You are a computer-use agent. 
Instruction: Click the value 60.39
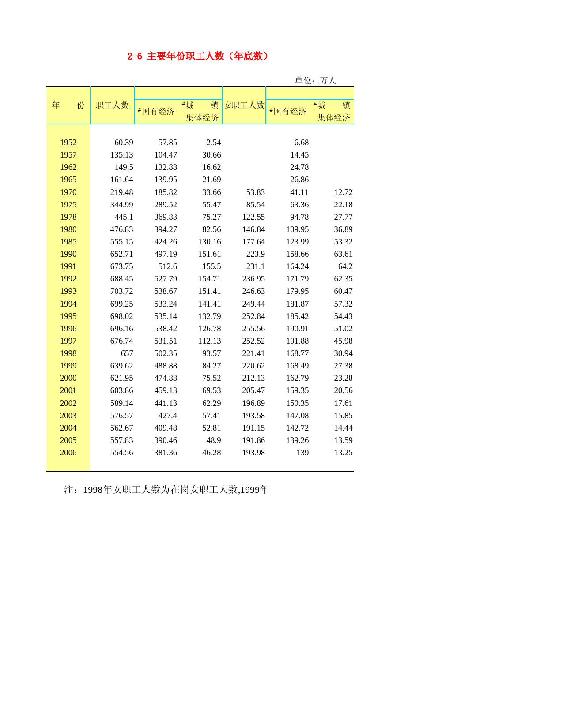point(124,143)
